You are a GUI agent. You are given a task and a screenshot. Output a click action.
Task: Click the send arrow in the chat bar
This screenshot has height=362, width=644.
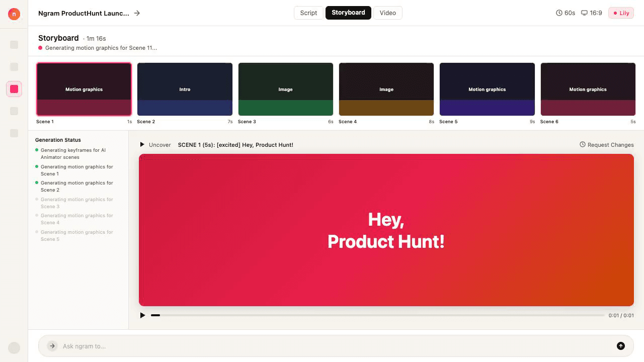coord(621,346)
